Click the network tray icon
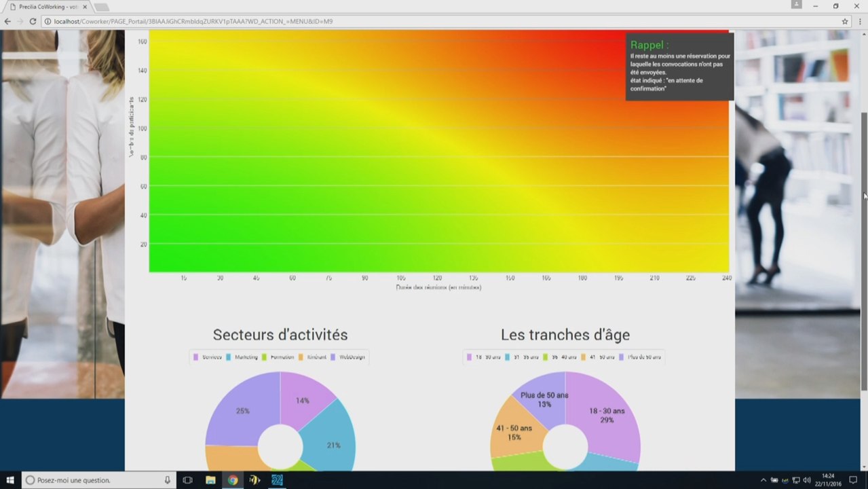868x489 pixels. (x=796, y=480)
